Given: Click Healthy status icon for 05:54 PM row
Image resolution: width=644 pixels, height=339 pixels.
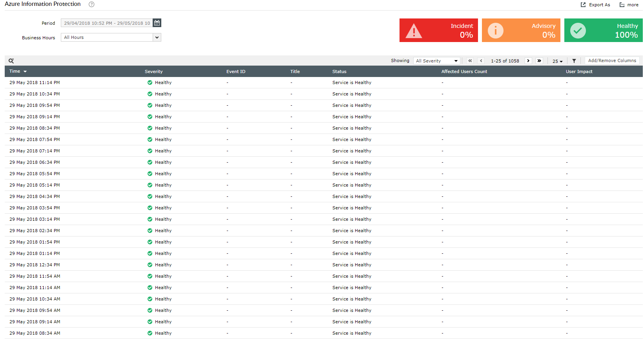Looking at the screenshot, I should (x=150, y=174).
